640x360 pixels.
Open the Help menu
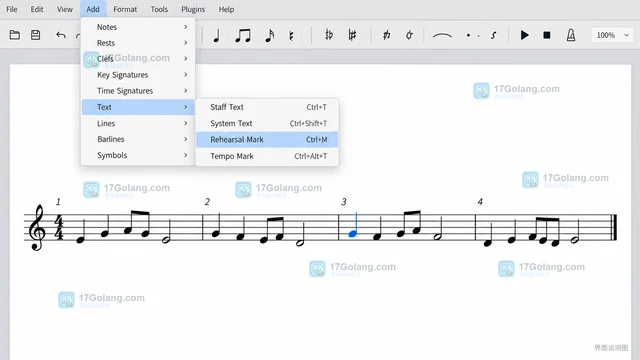pos(226,9)
